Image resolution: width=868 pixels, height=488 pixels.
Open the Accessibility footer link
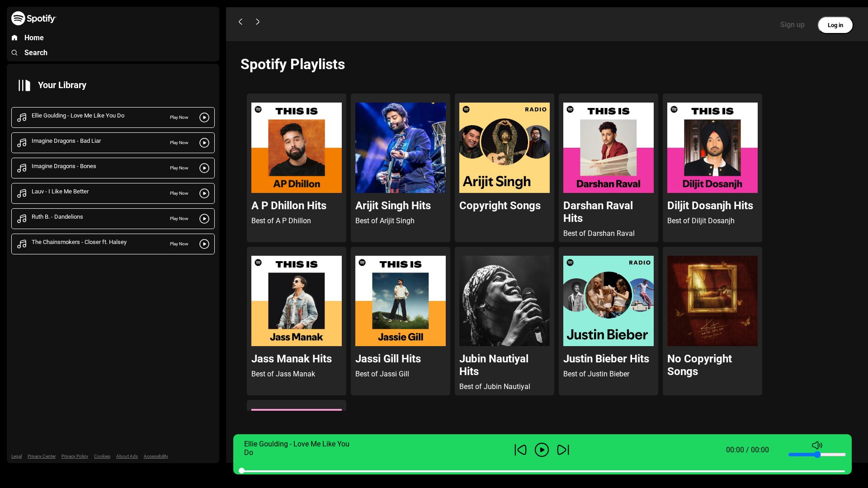[x=156, y=456]
